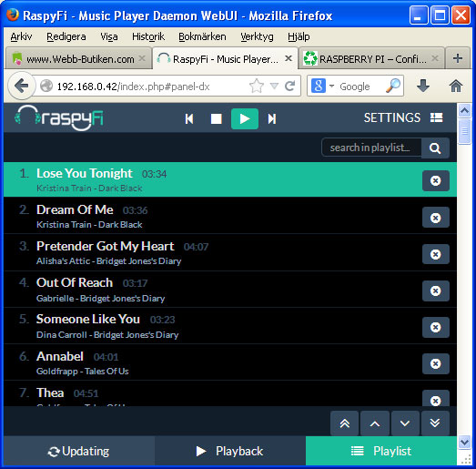Skip to the next track
Image resolution: width=476 pixels, height=469 pixels.
point(272,118)
